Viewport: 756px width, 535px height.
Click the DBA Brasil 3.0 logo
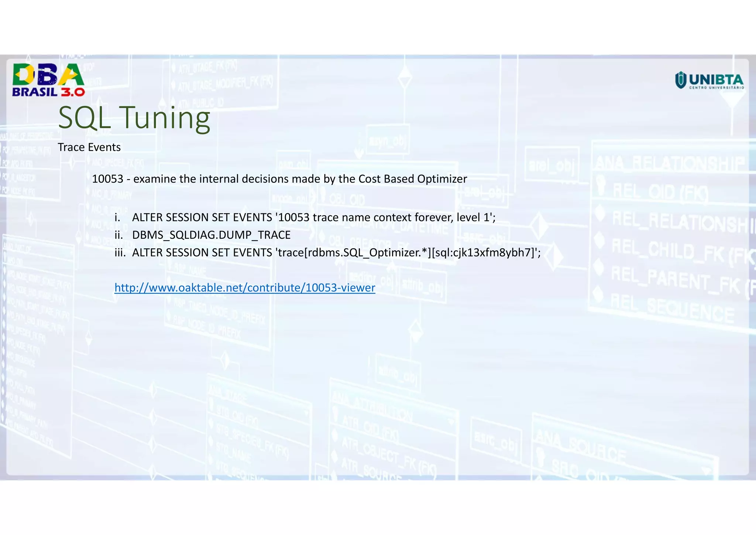click(x=49, y=80)
